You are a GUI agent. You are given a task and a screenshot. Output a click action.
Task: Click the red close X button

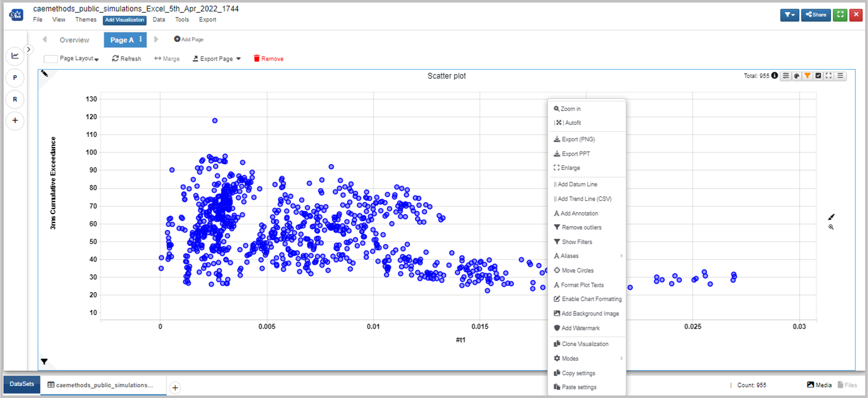(856, 15)
